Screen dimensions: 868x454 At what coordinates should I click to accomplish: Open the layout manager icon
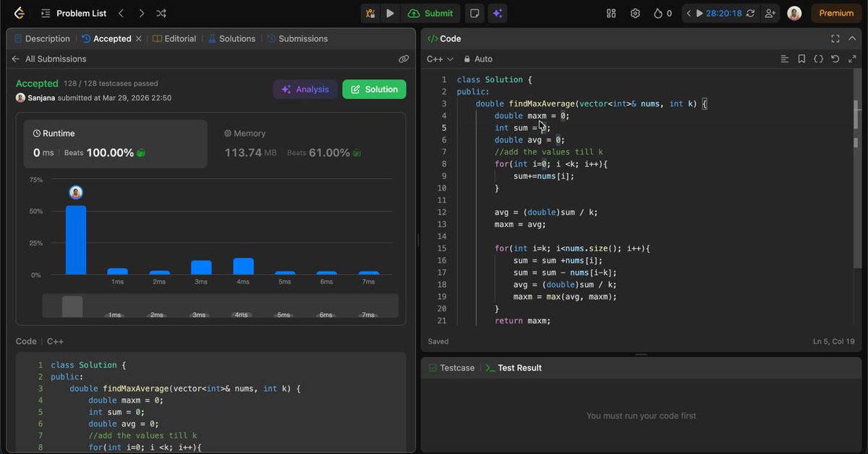[611, 13]
